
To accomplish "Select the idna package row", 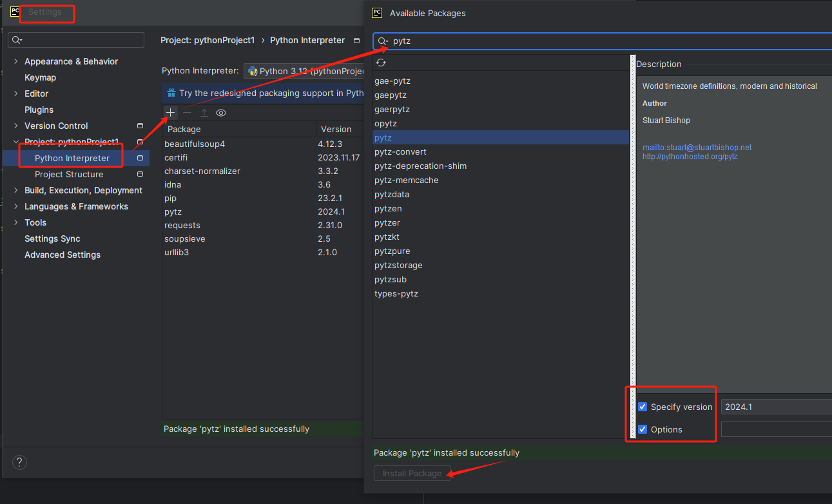I will coord(263,184).
